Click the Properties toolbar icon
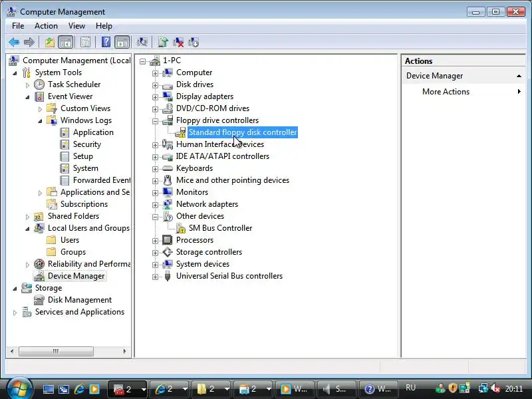The height and width of the screenshot is (399, 532). 85,42
